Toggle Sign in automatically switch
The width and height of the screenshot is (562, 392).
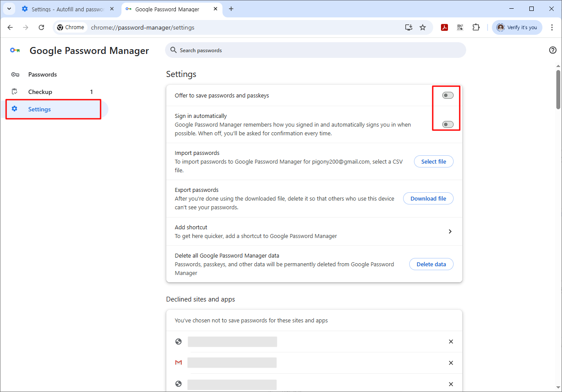coord(448,124)
